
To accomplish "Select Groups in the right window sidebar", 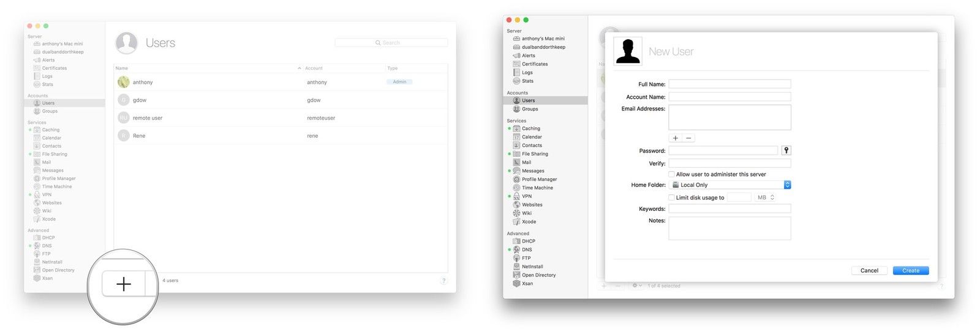I will click(530, 109).
